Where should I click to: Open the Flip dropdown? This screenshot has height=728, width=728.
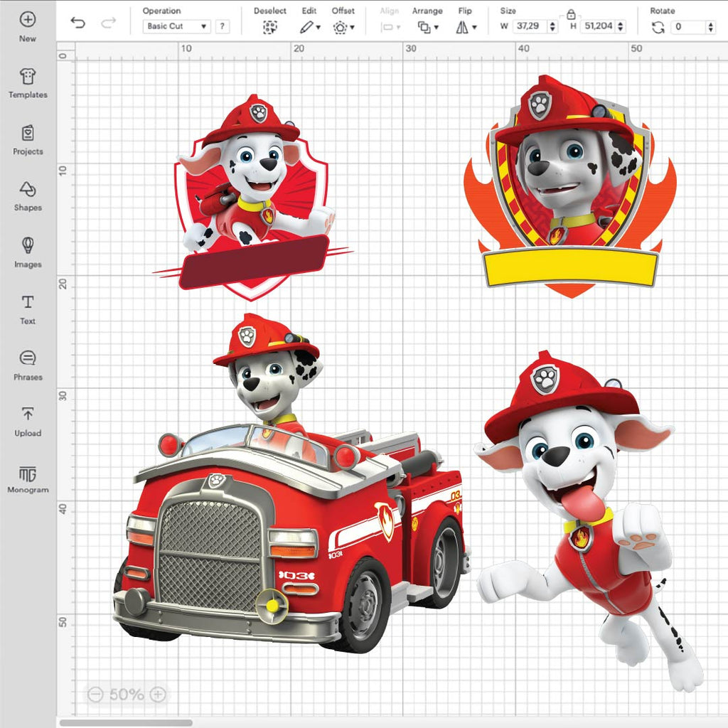coord(466,27)
